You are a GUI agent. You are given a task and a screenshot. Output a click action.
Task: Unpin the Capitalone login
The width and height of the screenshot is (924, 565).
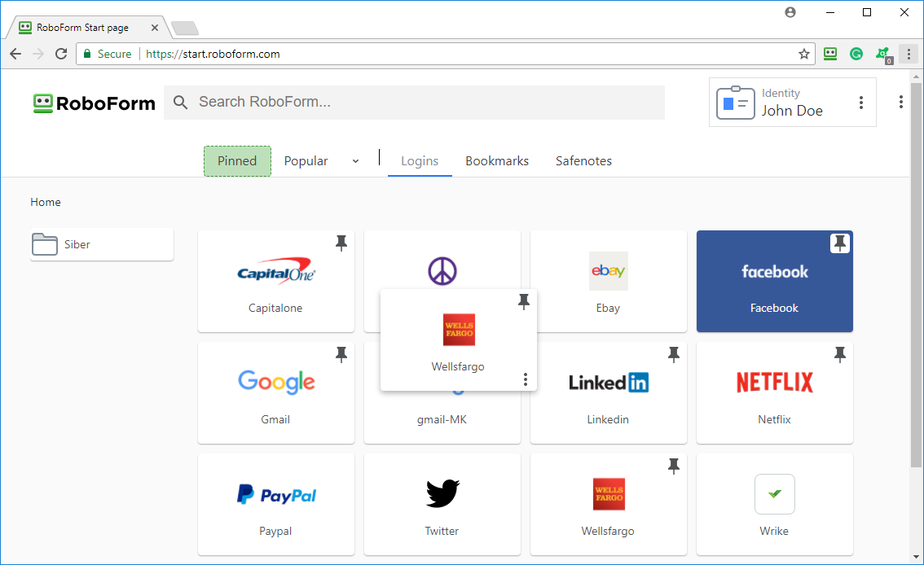click(341, 243)
